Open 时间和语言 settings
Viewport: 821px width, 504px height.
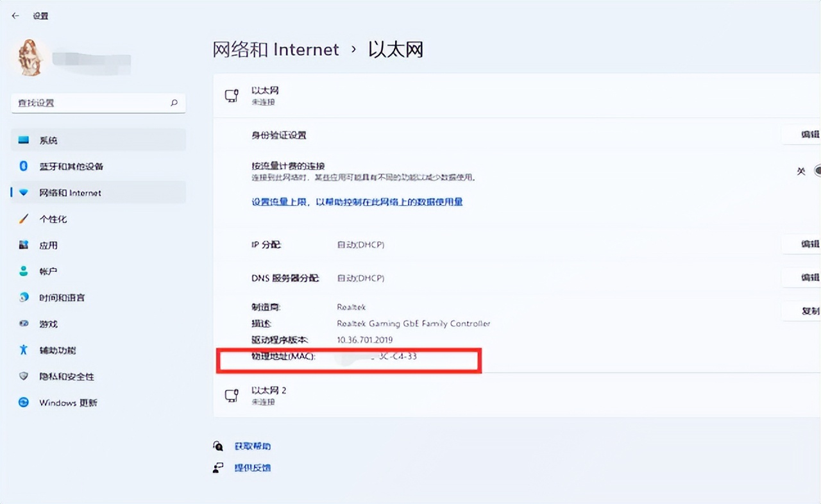tap(62, 298)
